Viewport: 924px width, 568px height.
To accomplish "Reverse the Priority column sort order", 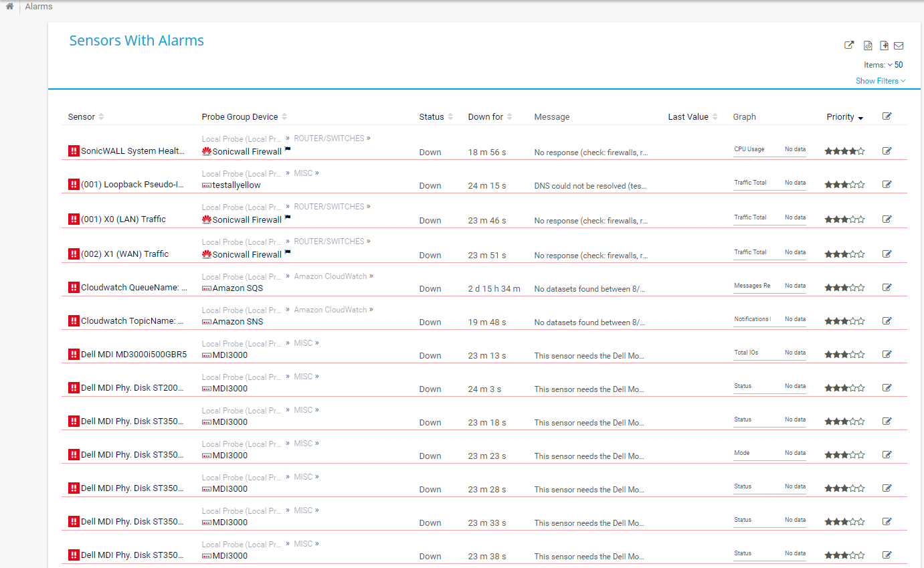I will tap(844, 117).
